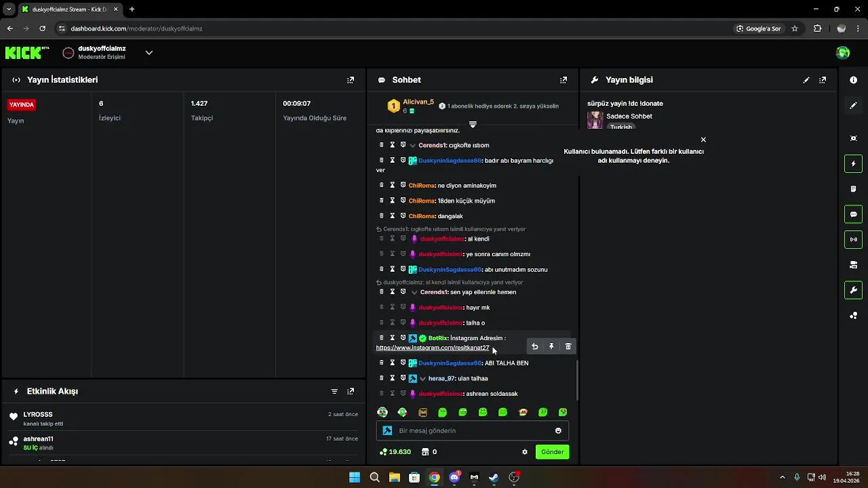
Task: Click the BotRix username
Action: [438, 338]
